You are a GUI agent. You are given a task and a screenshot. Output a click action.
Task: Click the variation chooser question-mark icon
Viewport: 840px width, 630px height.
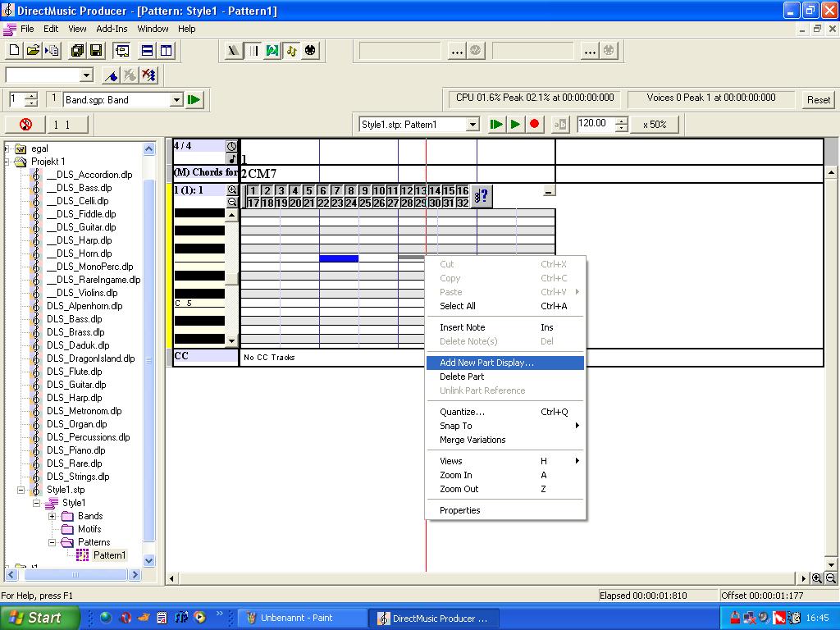(482, 196)
